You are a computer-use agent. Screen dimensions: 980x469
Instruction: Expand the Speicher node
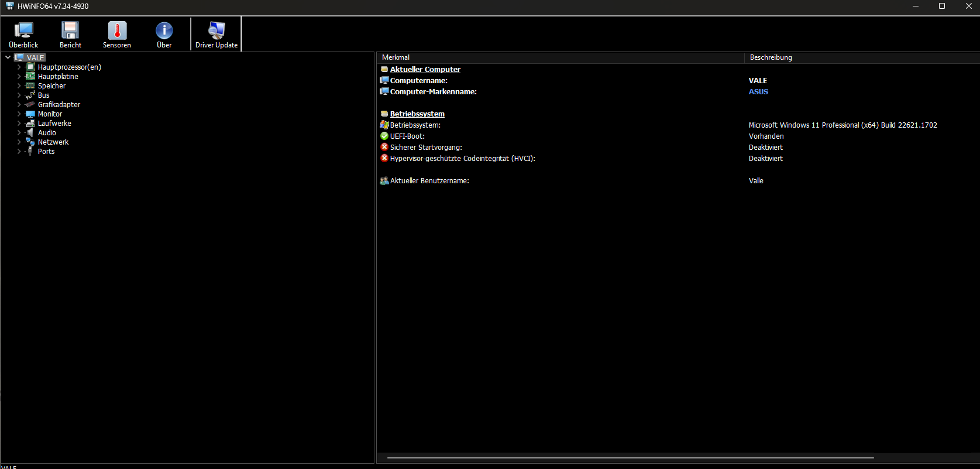(19, 85)
